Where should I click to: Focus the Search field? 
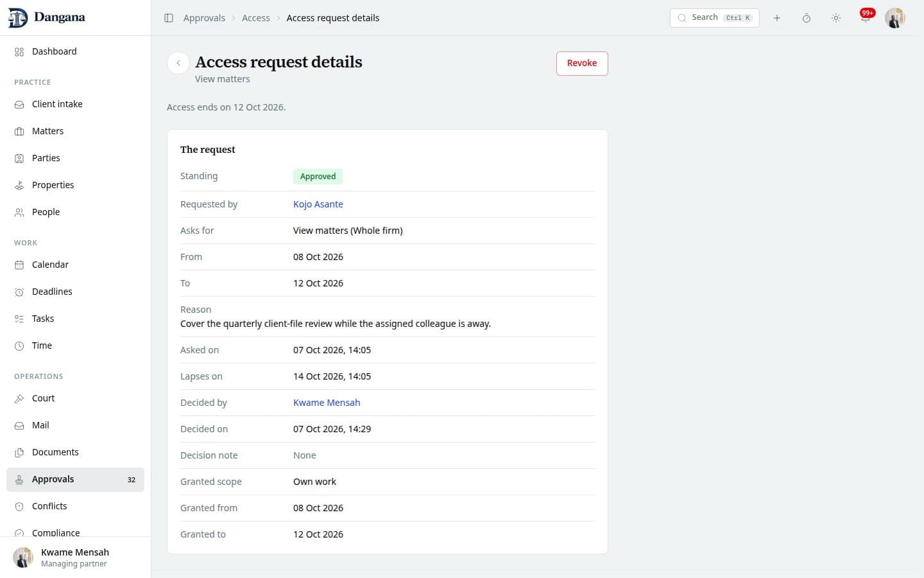(714, 18)
